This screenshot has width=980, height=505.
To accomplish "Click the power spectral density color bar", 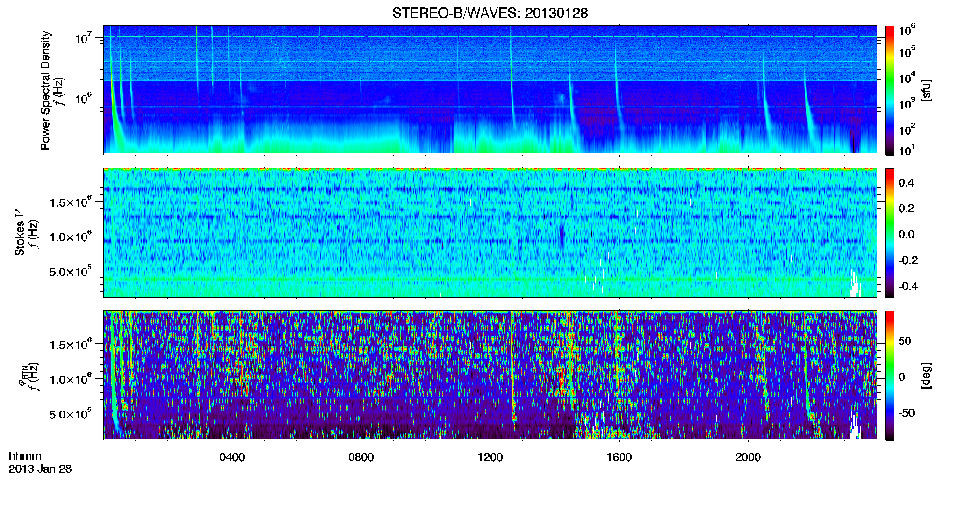I will [890, 90].
